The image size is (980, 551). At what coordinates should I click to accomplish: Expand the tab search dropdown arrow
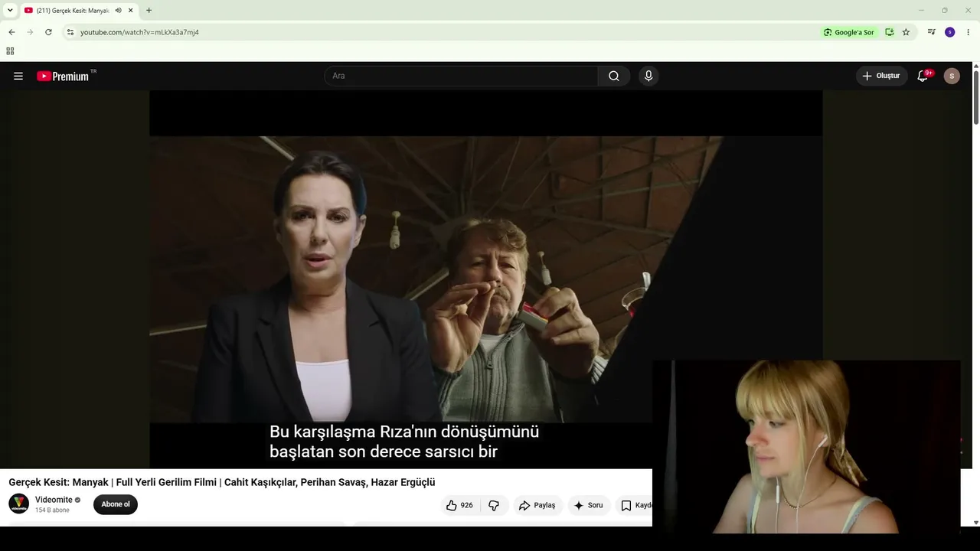click(x=10, y=10)
